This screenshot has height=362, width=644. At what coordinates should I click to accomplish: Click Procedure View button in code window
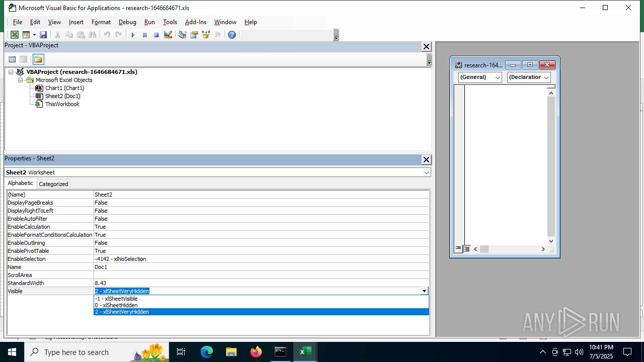[458, 249]
